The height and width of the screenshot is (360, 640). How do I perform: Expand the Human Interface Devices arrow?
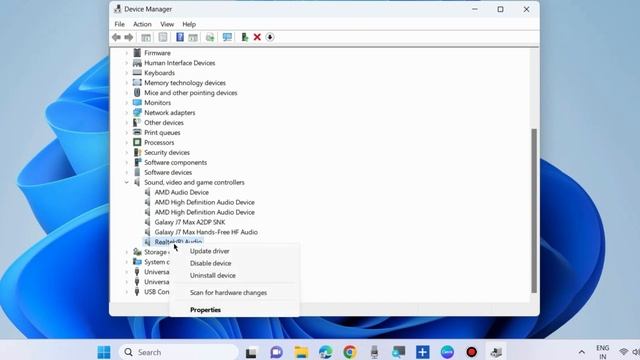click(x=127, y=63)
